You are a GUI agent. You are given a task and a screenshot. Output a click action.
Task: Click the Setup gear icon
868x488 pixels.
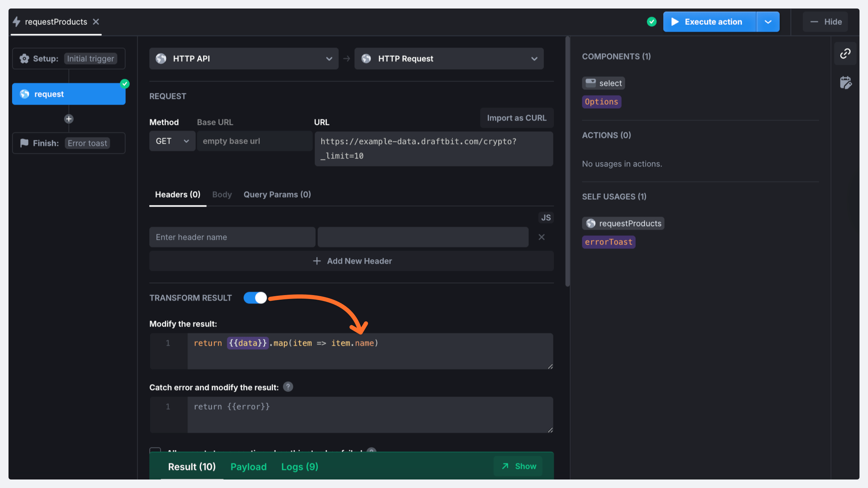[x=24, y=59]
